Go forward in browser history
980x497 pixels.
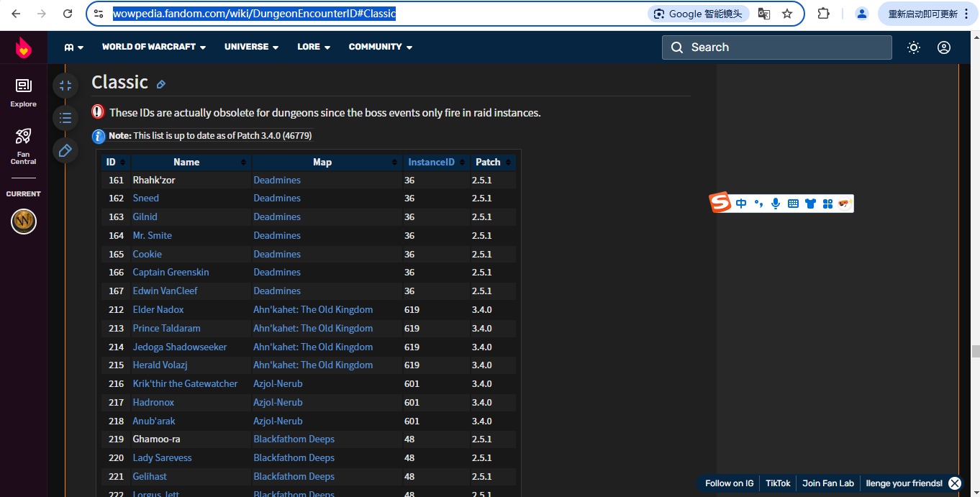tap(42, 14)
